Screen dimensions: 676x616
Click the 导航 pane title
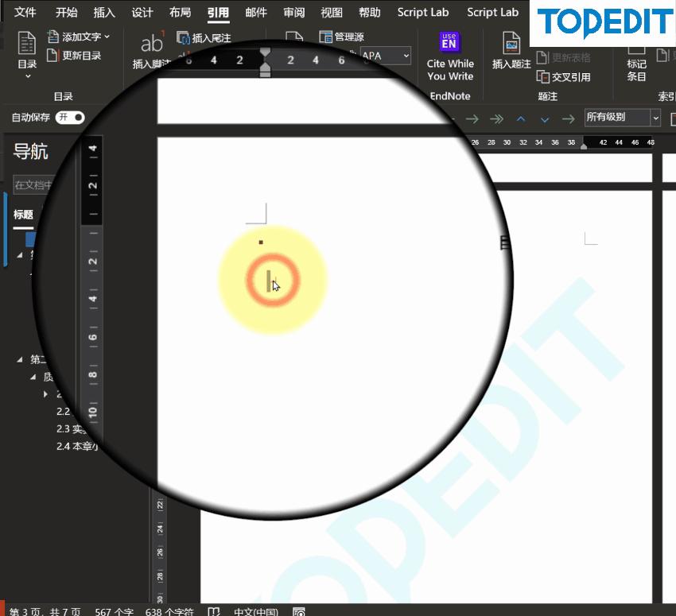pos(30,152)
